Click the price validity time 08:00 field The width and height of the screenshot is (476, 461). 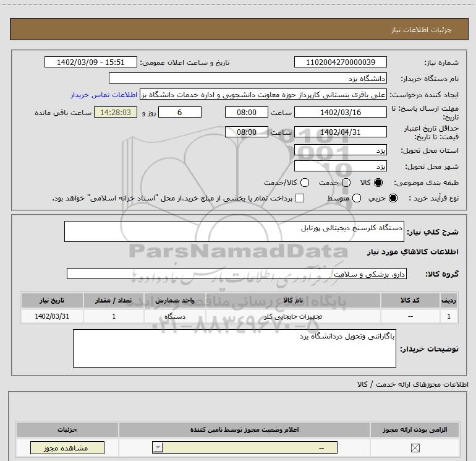tap(247, 132)
